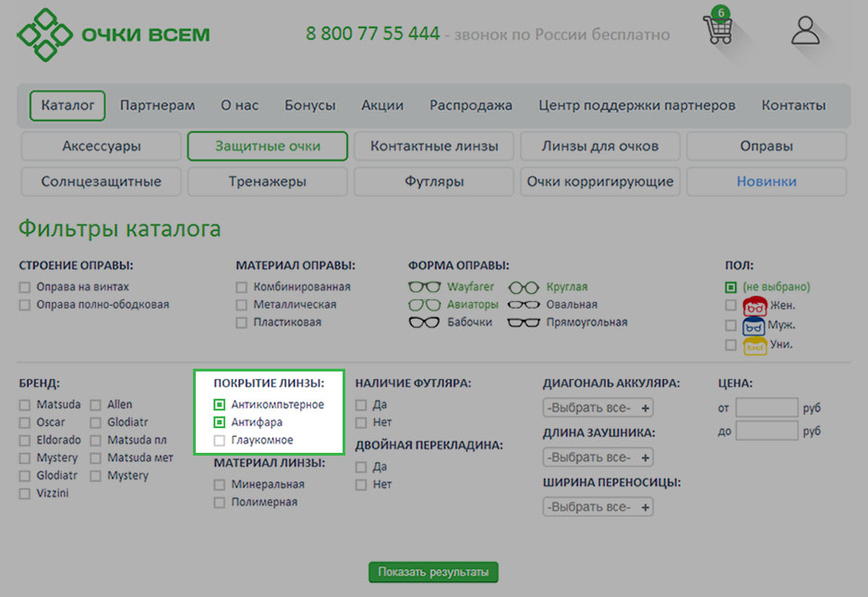
Task: Uncheck the Антикомпьтерное lens coating checkbox
Action: [x=220, y=405]
